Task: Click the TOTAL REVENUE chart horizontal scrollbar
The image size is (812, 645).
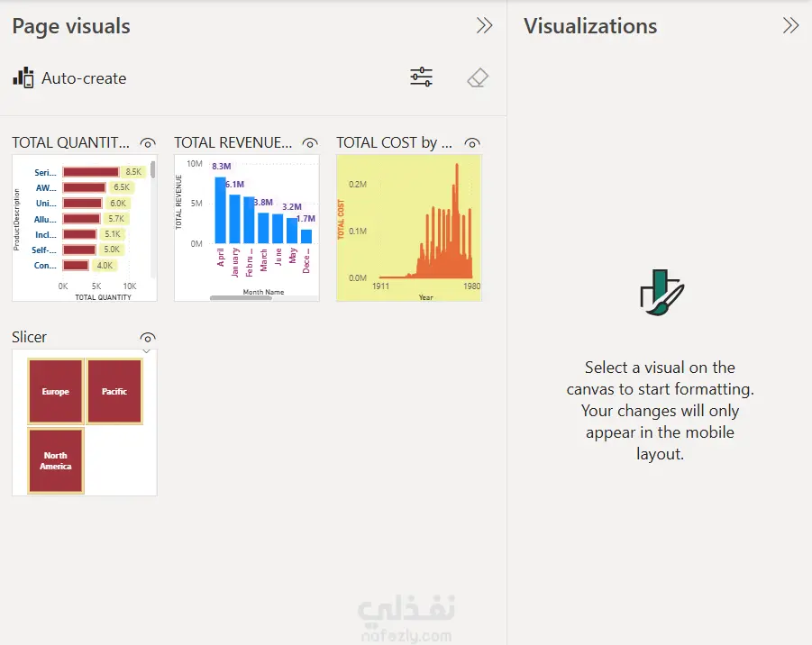Action: click(241, 297)
